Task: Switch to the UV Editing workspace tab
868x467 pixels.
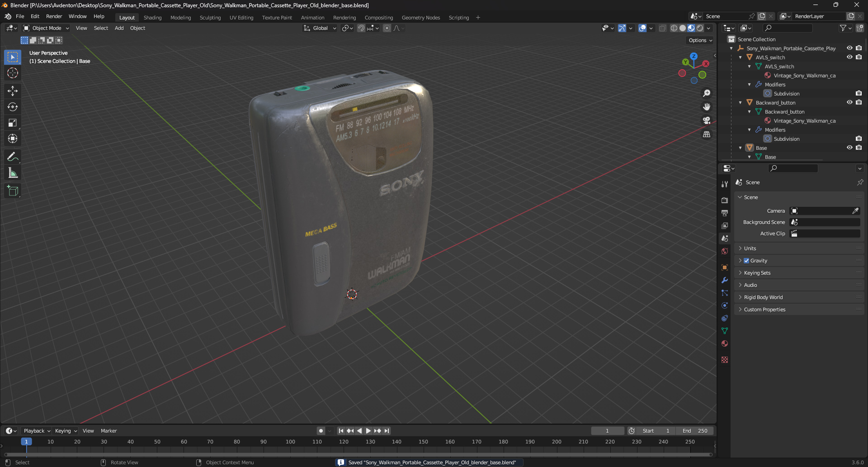Action: tap(241, 18)
